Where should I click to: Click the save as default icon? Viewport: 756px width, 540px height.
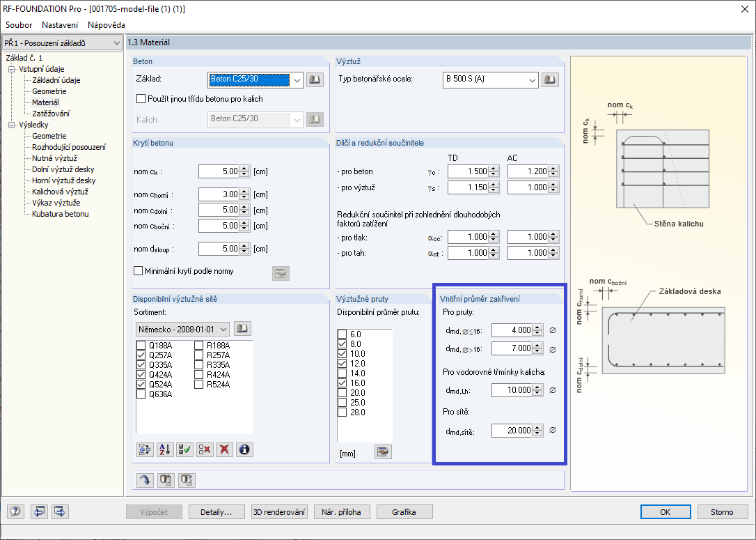tap(187, 480)
